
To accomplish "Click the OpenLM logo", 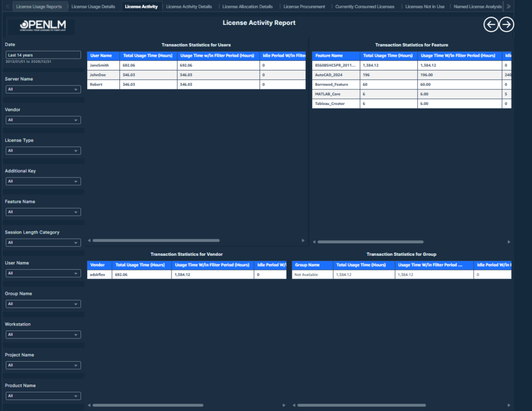I will coord(41,26).
